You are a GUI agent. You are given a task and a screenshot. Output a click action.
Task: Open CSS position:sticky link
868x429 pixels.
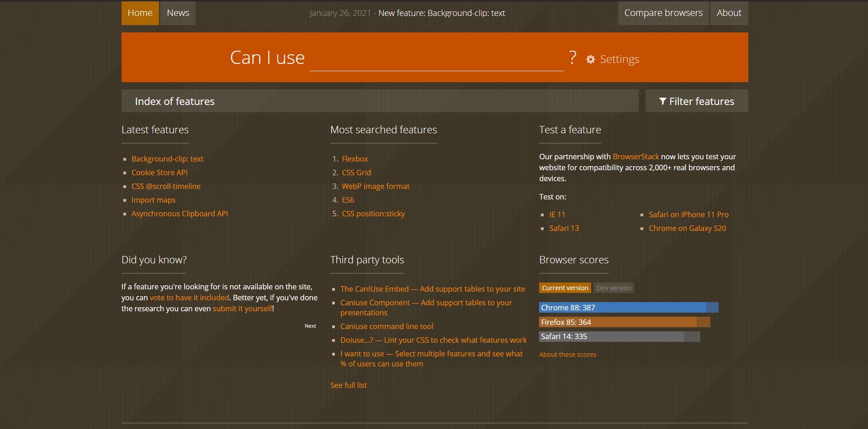(373, 214)
